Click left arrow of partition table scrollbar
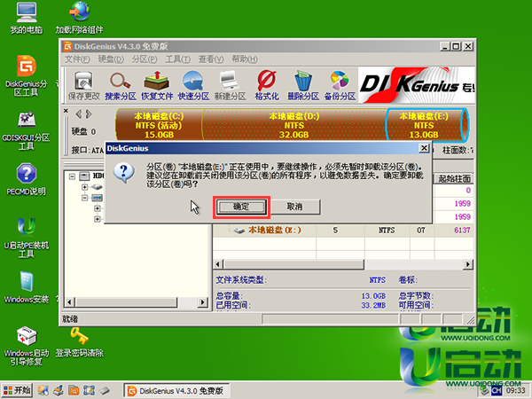Screen dimensions: 532x399 click(218, 264)
